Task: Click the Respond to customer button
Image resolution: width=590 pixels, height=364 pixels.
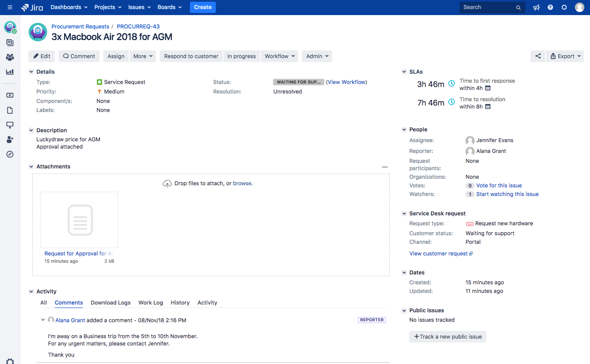Action: [x=191, y=56]
